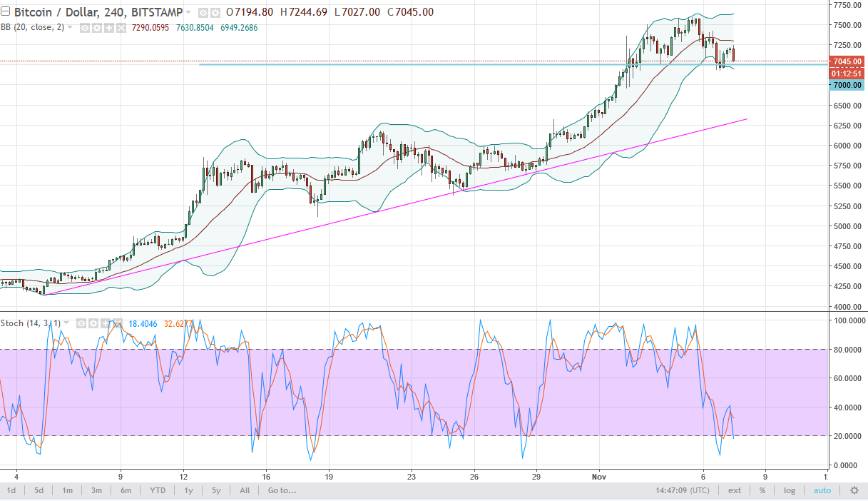Open Stoch indicator settings gear
Image resolution: width=868 pixels, height=501 pixels.
point(93,323)
